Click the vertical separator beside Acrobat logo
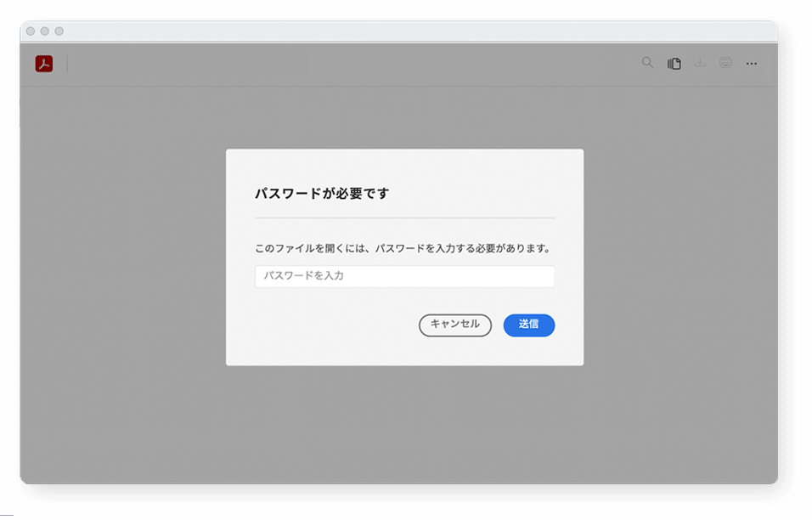Viewport: 812px width, 520px height. [x=67, y=64]
